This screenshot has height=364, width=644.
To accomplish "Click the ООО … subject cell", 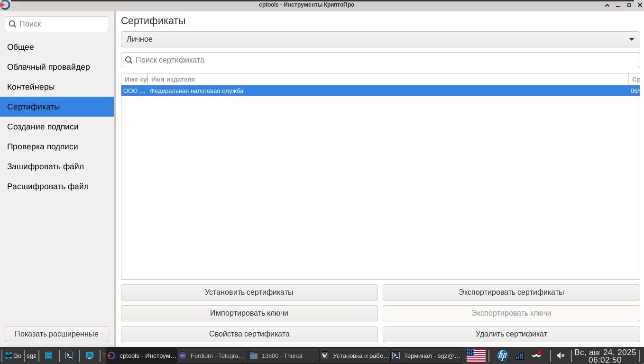I will point(135,91).
